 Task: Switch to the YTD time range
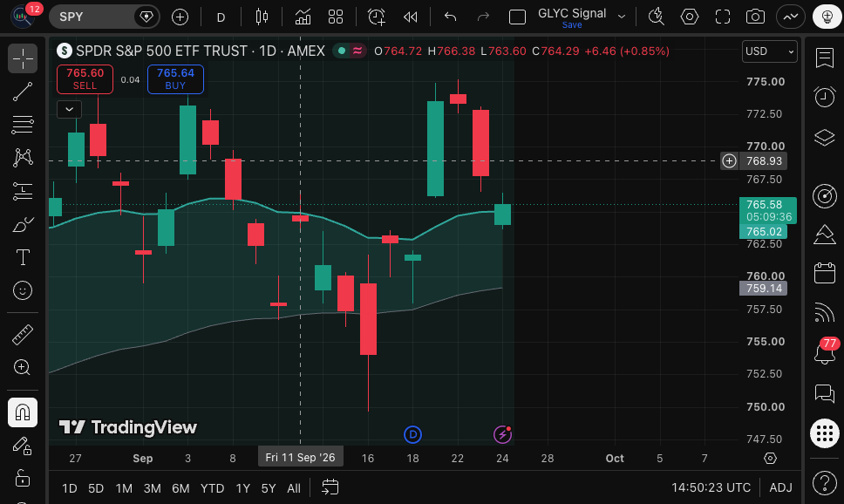point(212,488)
